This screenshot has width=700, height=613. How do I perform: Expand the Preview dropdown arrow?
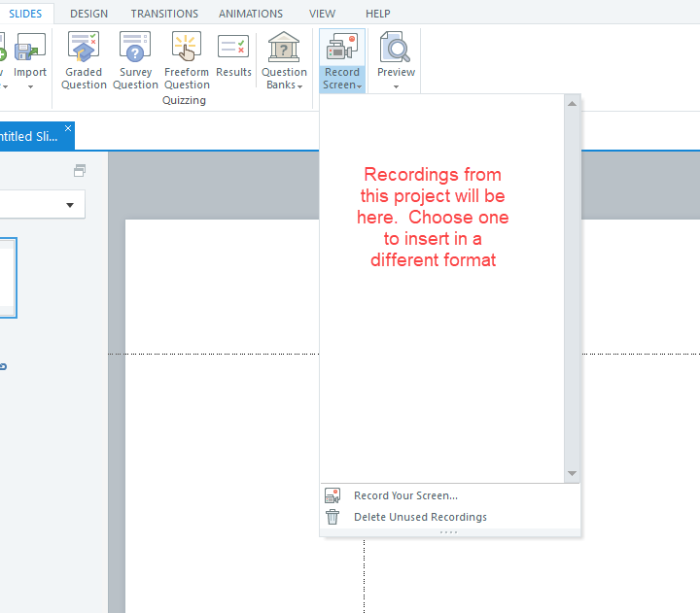click(396, 86)
